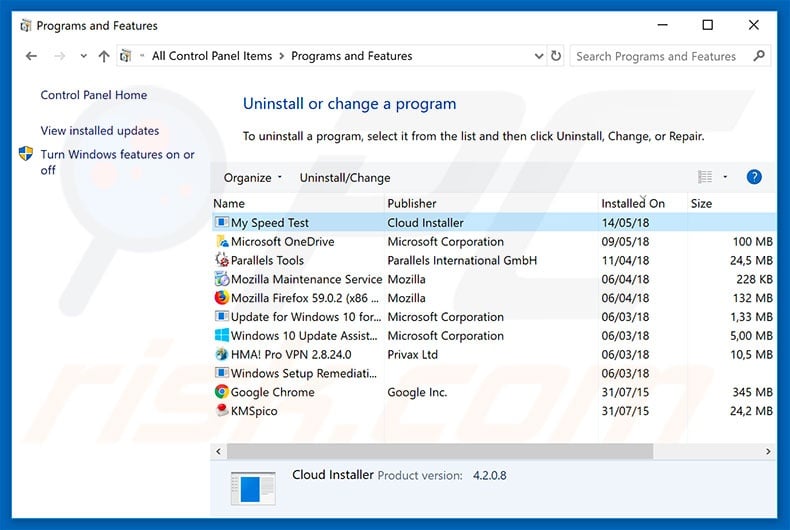
Task: Click the Parallels Tools icon
Action: [222, 260]
